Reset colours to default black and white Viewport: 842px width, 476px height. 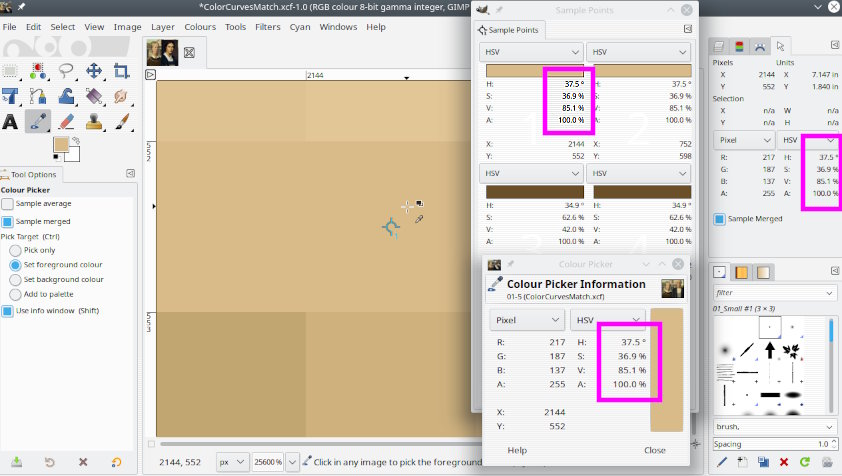click(56, 157)
